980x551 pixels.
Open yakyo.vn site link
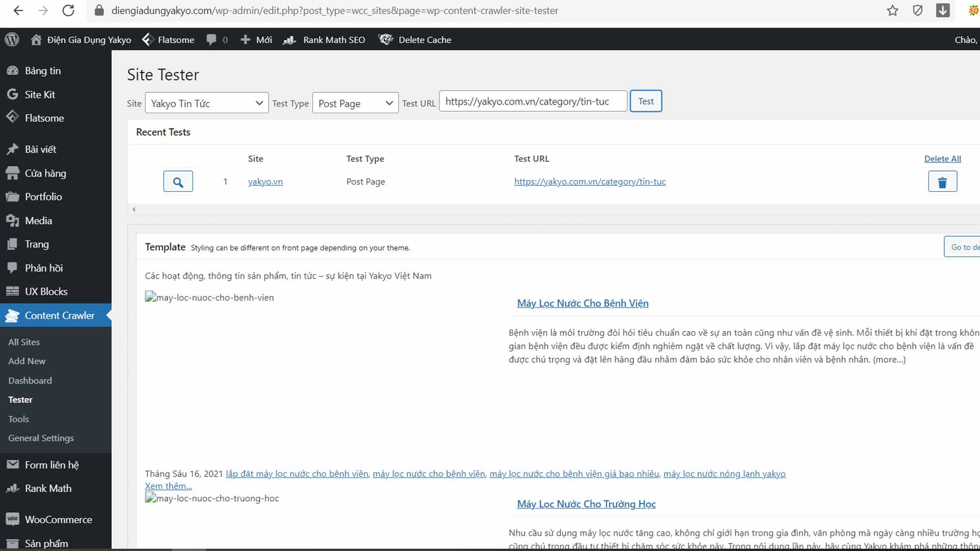click(265, 182)
